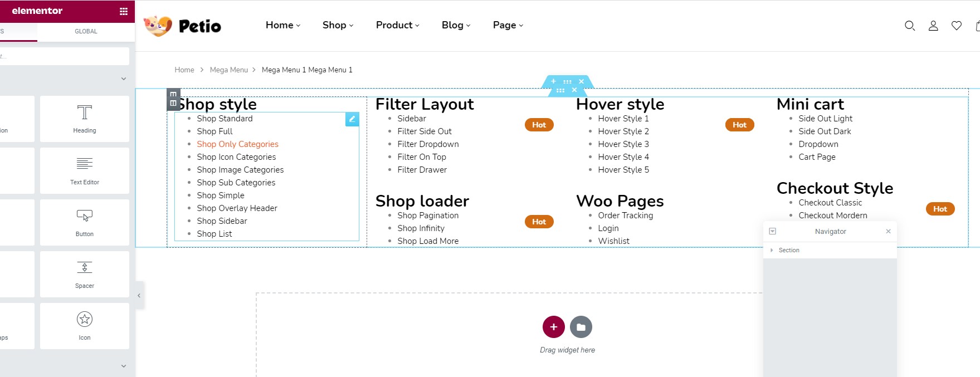Open the site search magnifier icon
Viewport: 980px width, 377px height.
[x=910, y=26]
